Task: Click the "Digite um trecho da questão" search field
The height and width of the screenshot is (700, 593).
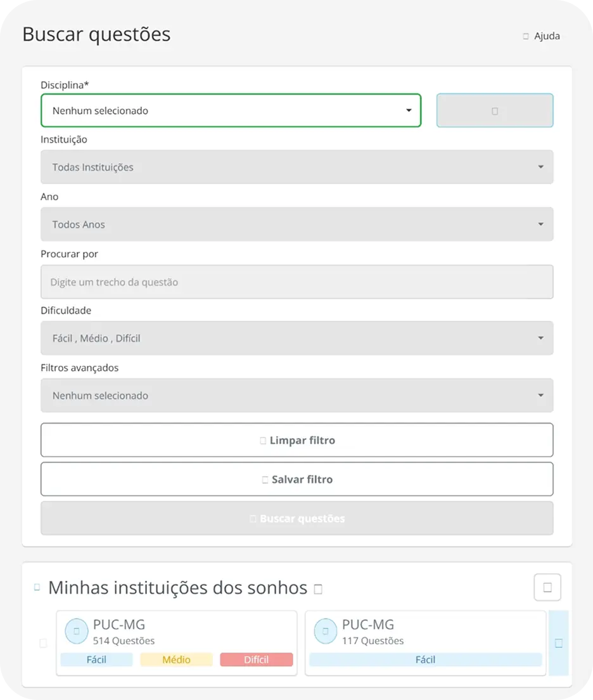Action: pyautogui.click(x=296, y=282)
